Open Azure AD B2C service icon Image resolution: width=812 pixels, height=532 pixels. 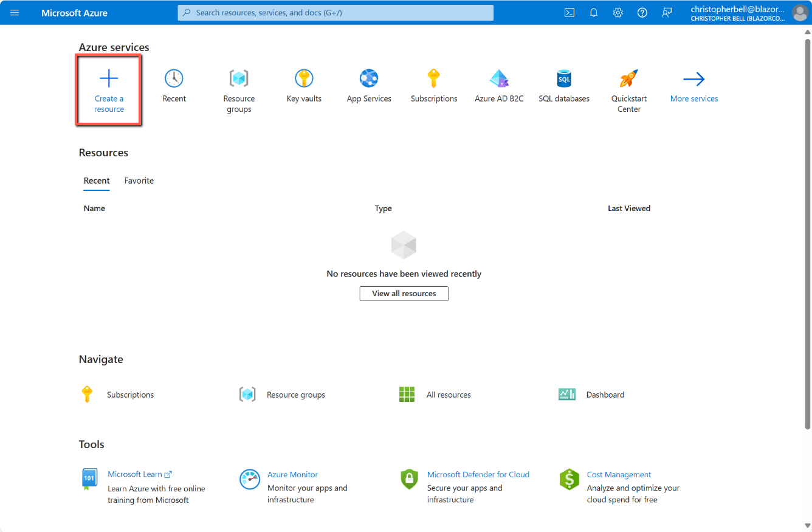pyautogui.click(x=498, y=78)
